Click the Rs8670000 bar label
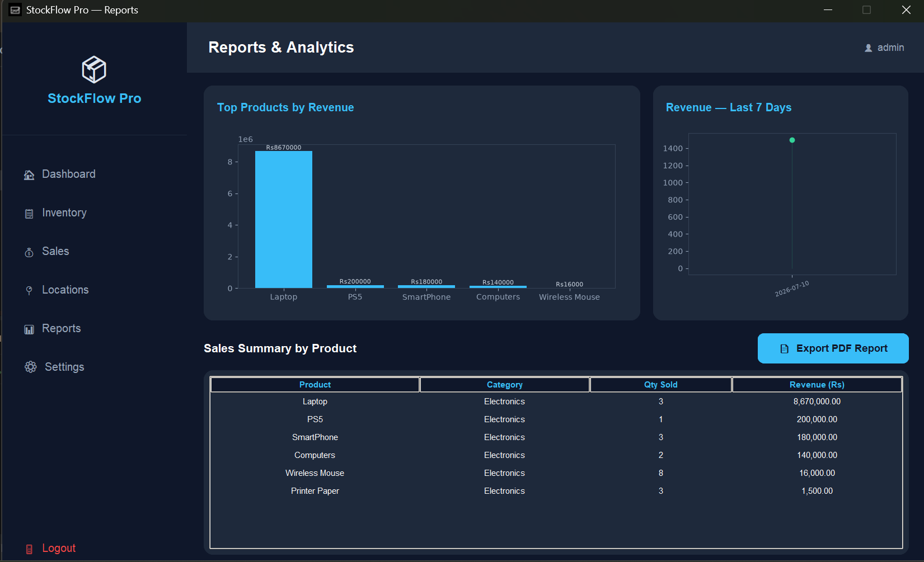This screenshot has height=562, width=924. (284, 148)
